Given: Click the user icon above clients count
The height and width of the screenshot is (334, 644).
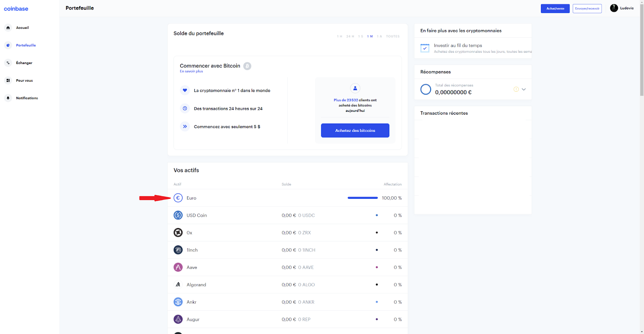Looking at the screenshot, I should pos(355,88).
